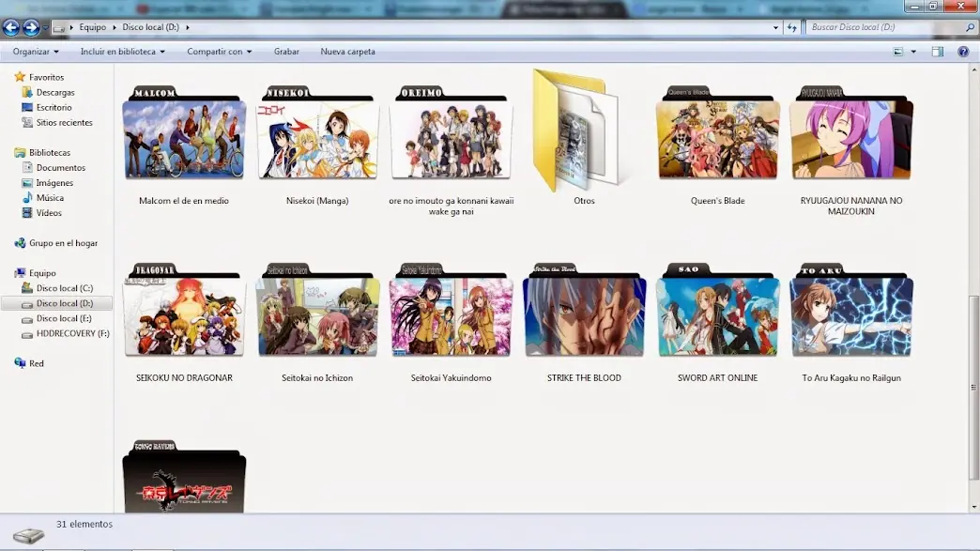Select Equipo in the sidebar
The image size is (980, 551).
[42, 273]
